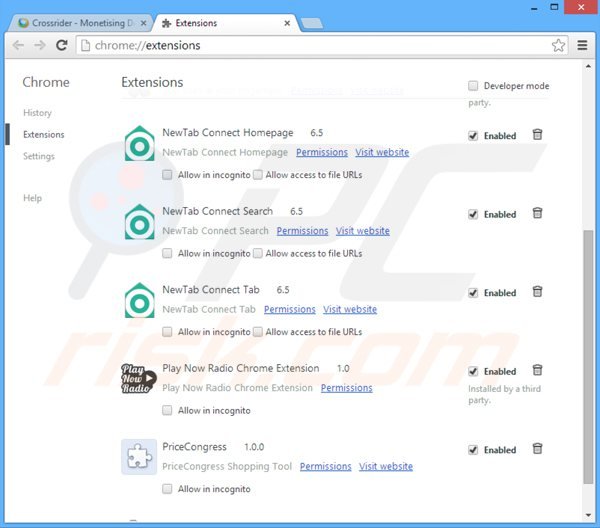The height and width of the screenshot is (528, 600).
Task: Visit website of NewTab Connect Tab
Action: pos(350,309)
